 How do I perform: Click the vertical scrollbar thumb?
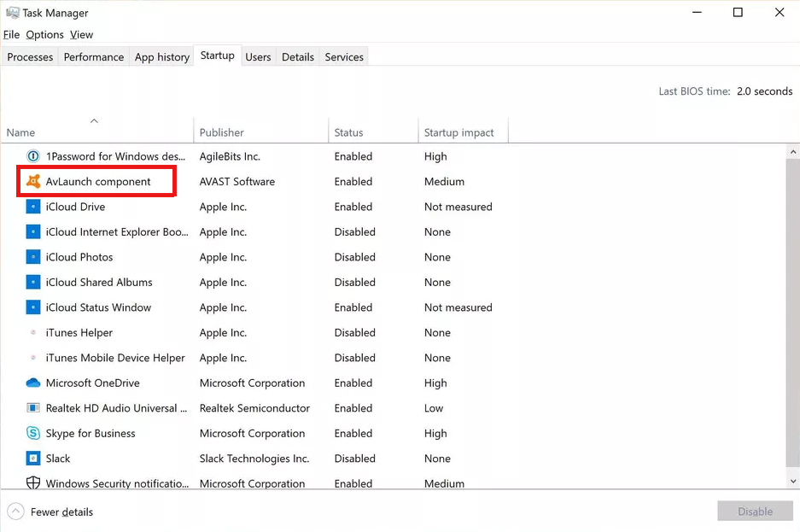(793, 313)
